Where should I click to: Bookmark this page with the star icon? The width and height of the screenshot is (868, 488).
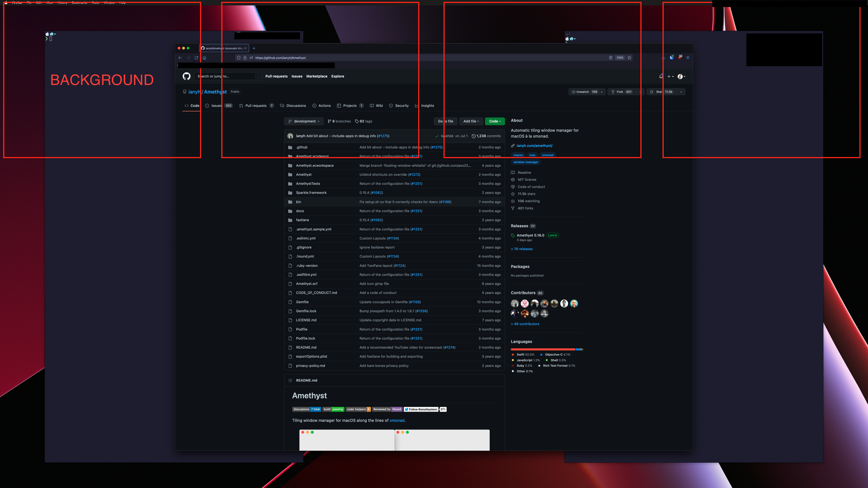[x=630, y=58]
